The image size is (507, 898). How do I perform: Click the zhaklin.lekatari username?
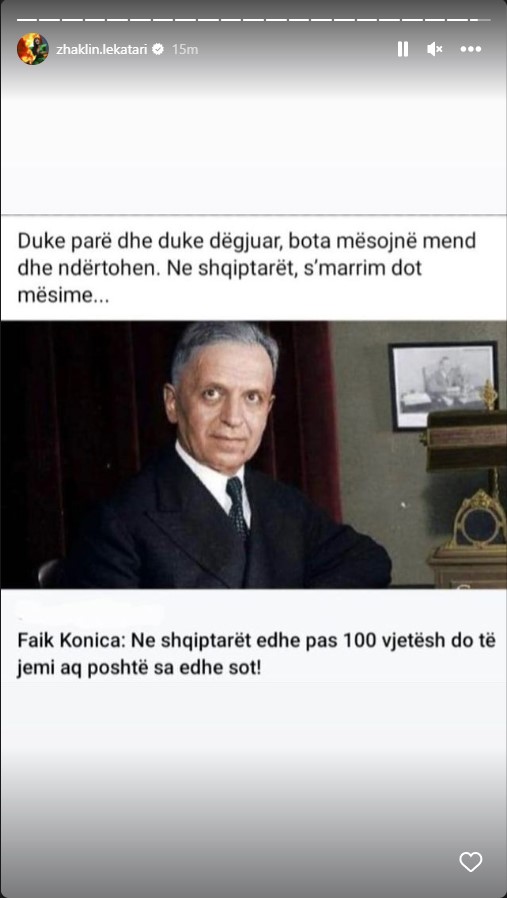pyautogui.click(x=101, y=50)
